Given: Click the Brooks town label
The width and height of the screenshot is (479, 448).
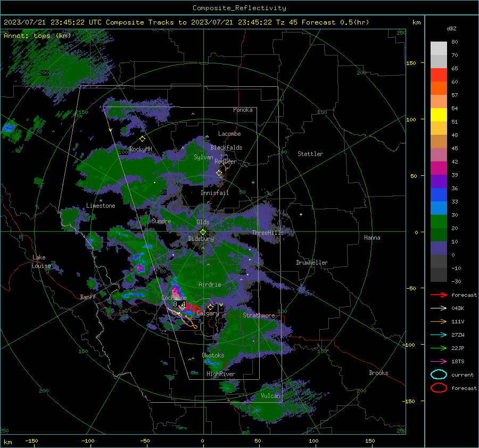Looking at the screenshot, I should coord(378,373).
